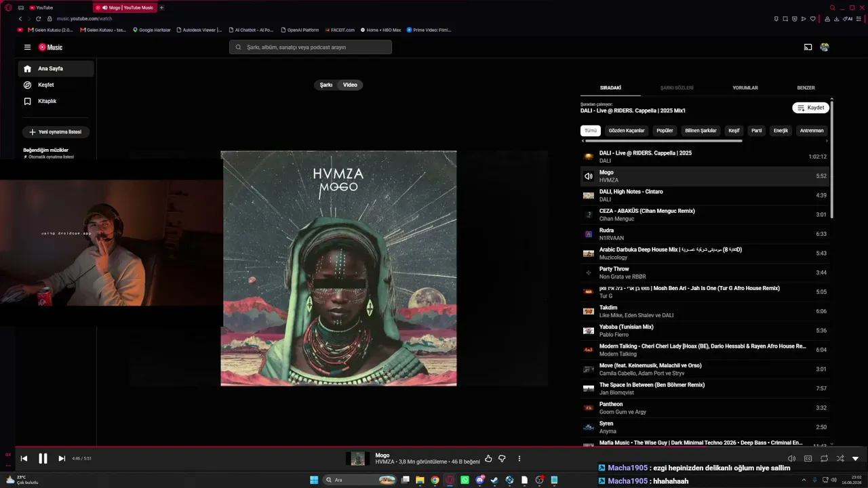Play Syren by Anyma
This screenshot has width=868, height=488.
pyautogui.click(x=705, y=427)
